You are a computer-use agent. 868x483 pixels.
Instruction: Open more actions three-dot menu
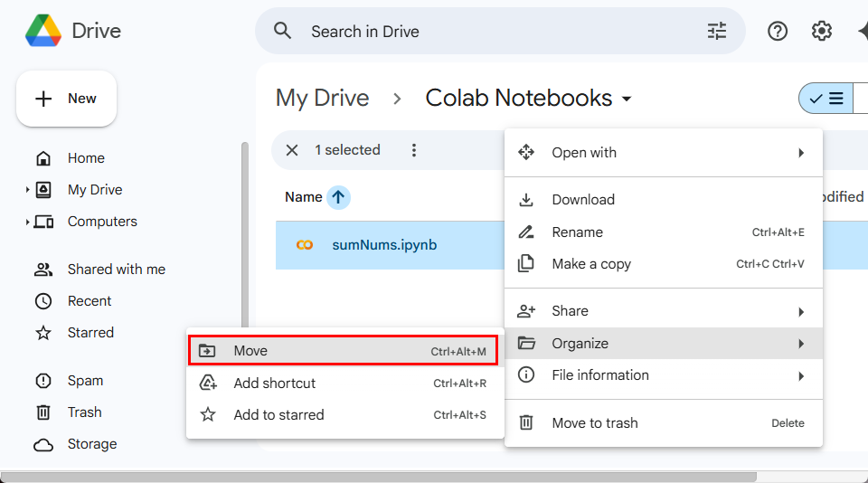tap(413, 150)
